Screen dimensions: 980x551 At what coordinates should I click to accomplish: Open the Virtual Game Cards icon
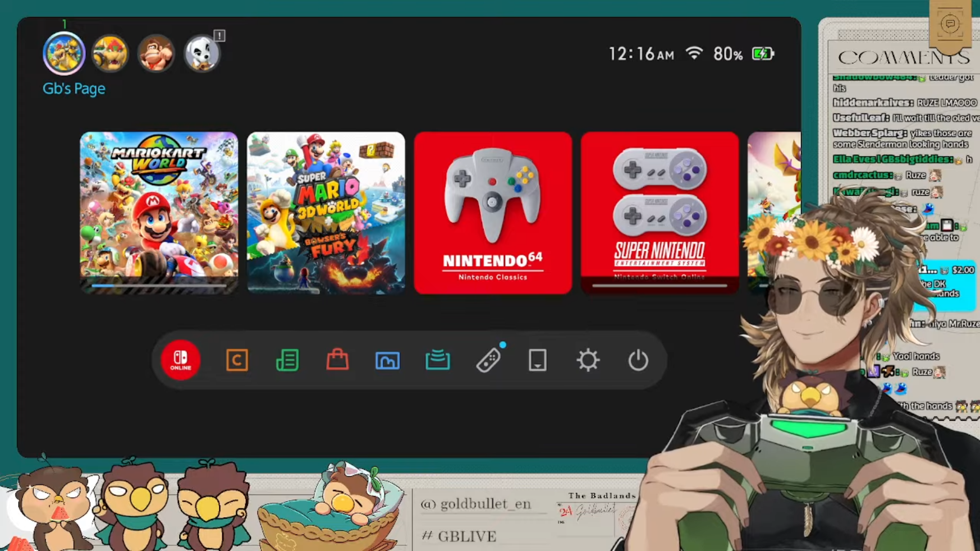538,360
